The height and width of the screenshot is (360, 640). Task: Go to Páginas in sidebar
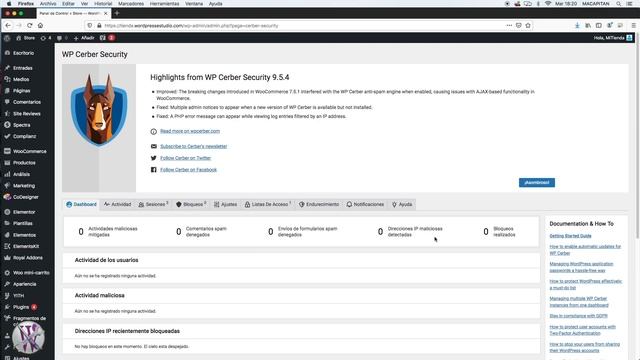(x=21, y=91)
